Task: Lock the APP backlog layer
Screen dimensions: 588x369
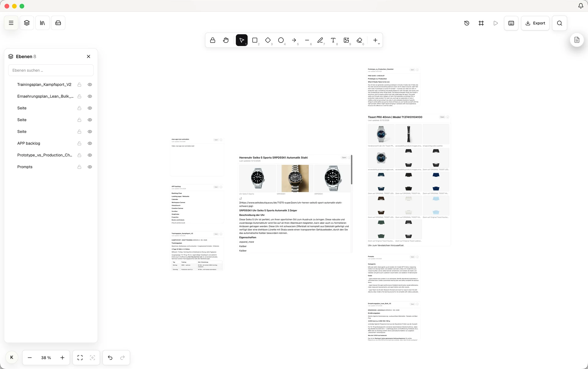Action: [x=79, y=143]
